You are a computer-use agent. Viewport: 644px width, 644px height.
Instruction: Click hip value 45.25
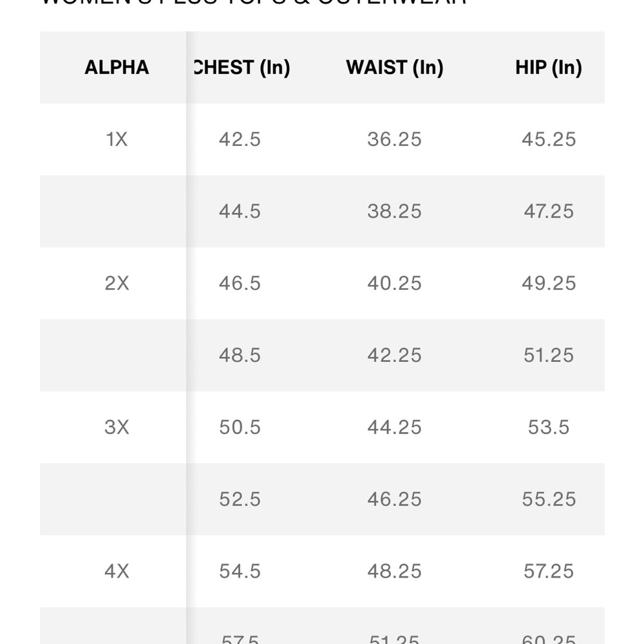(549, 139)
